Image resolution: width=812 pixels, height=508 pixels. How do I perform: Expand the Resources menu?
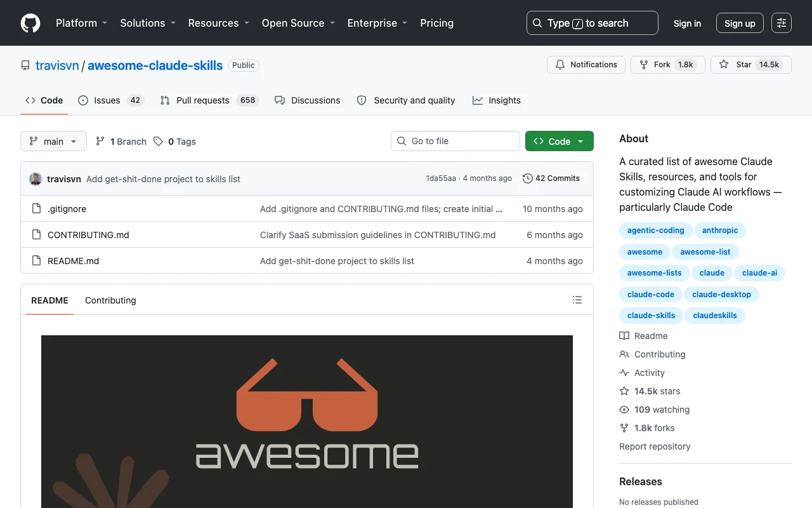(219, 23)
